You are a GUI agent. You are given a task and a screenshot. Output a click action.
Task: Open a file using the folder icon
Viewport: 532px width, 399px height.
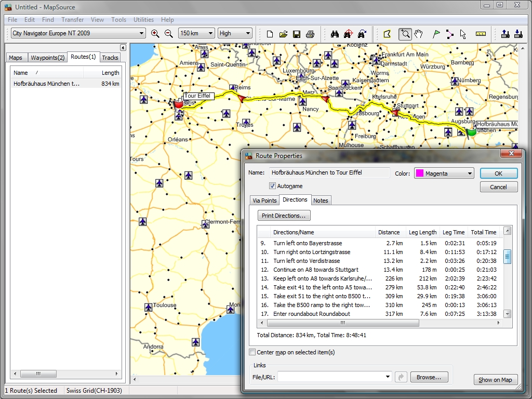283,34
